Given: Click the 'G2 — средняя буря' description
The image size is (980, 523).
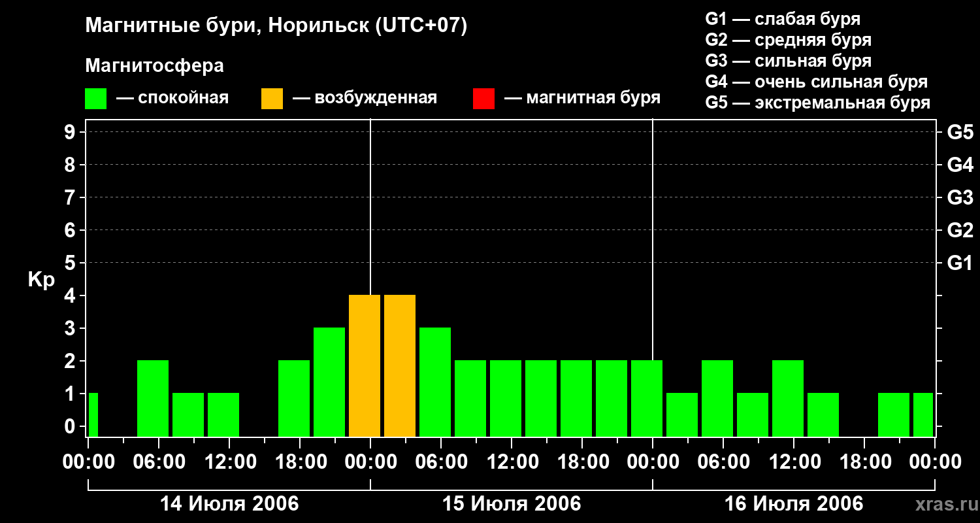Looking at the screenshot, I should tap(788, 40).
